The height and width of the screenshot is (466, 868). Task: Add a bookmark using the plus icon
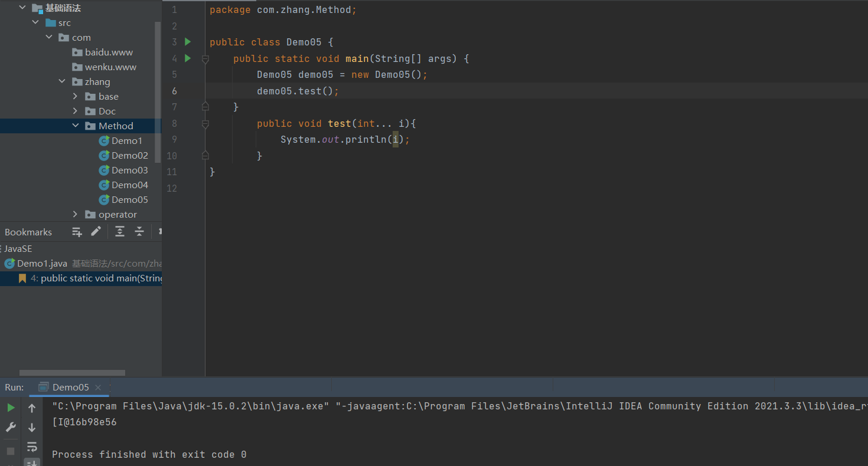(77, 231)
